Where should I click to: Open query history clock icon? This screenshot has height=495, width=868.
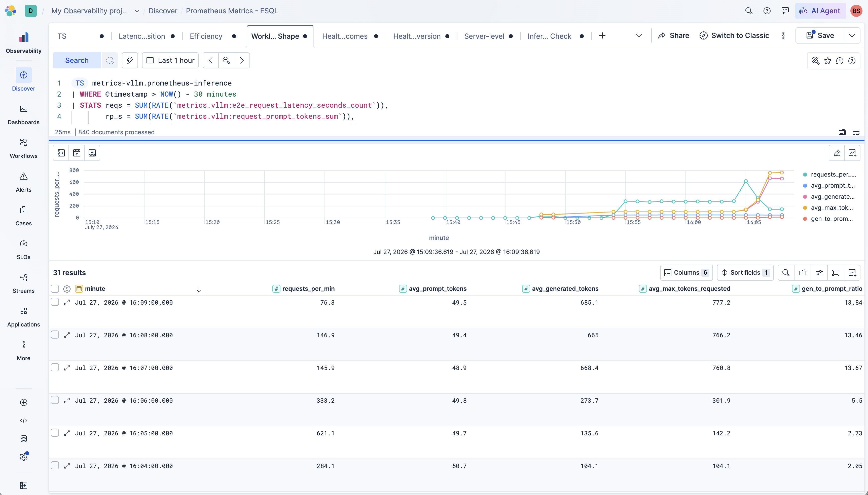tap(840, 61)
